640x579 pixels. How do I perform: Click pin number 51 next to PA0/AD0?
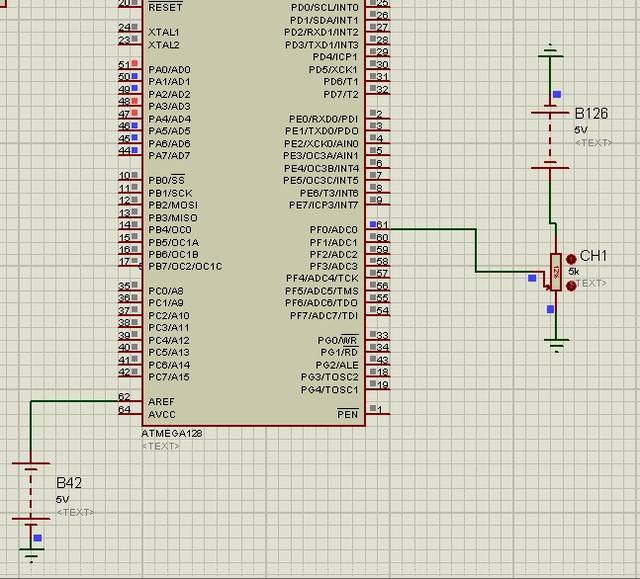(x=124, y=64)
